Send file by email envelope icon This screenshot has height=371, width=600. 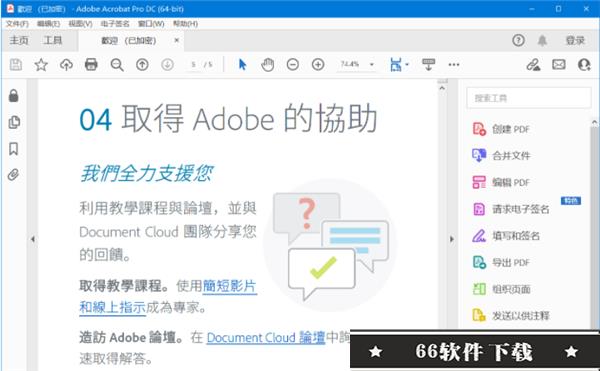tap(559, 64)
